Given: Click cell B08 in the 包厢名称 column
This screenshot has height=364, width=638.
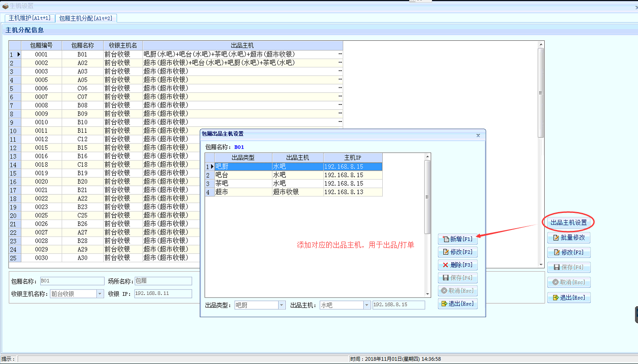Looking at the screenshot, I should (x=83, y=105).
